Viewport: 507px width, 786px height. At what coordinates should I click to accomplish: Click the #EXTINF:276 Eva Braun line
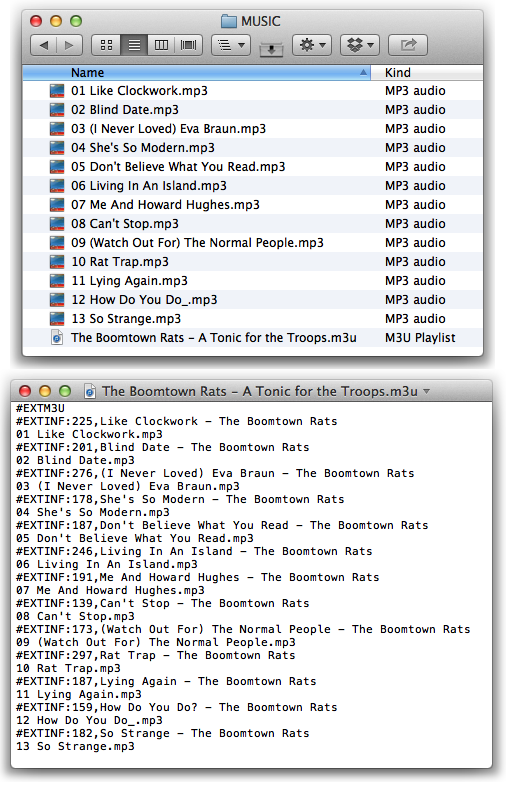point(215,474)
